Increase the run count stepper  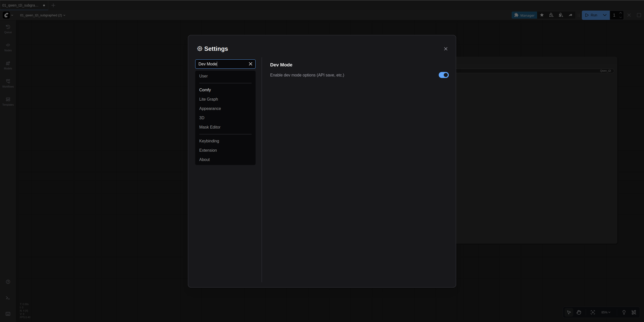(x=621, y=13)
